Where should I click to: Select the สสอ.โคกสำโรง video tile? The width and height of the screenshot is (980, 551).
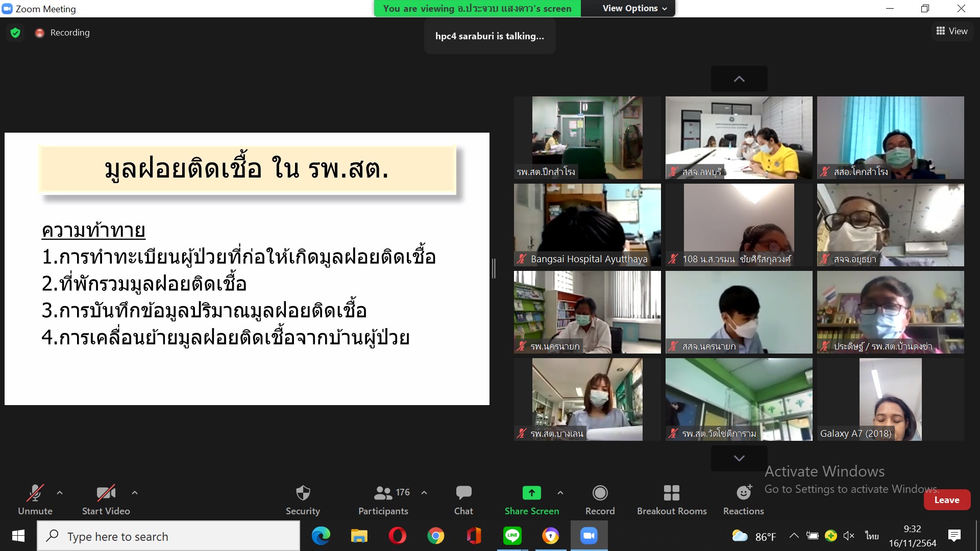point(891,138)
